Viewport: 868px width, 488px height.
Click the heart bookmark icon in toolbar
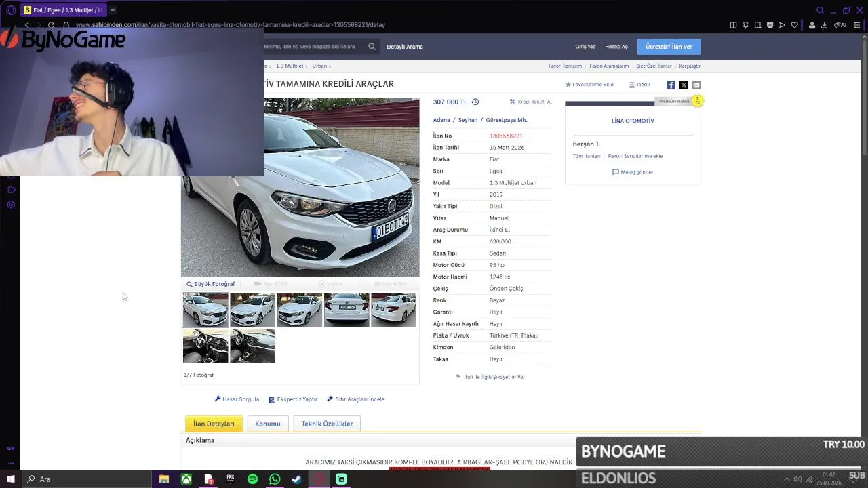coord(795,25)
